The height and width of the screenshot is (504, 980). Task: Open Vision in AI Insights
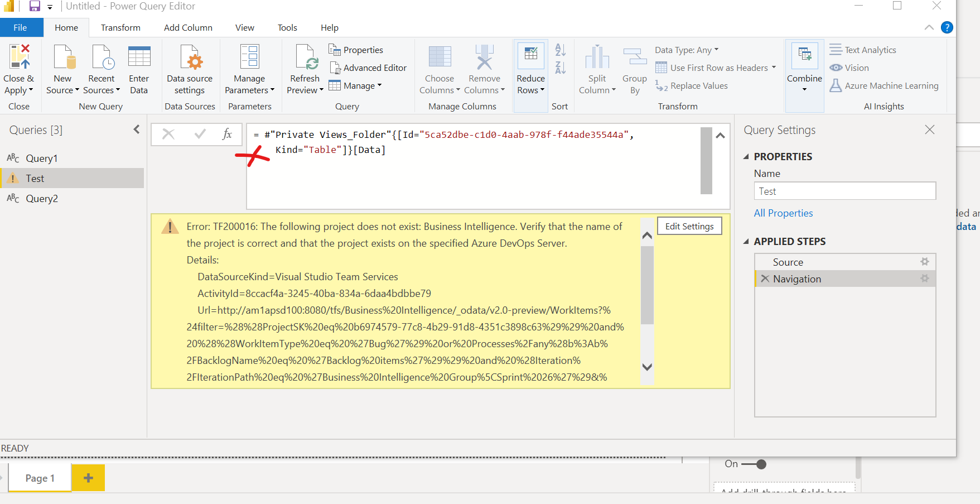point(849,68)
